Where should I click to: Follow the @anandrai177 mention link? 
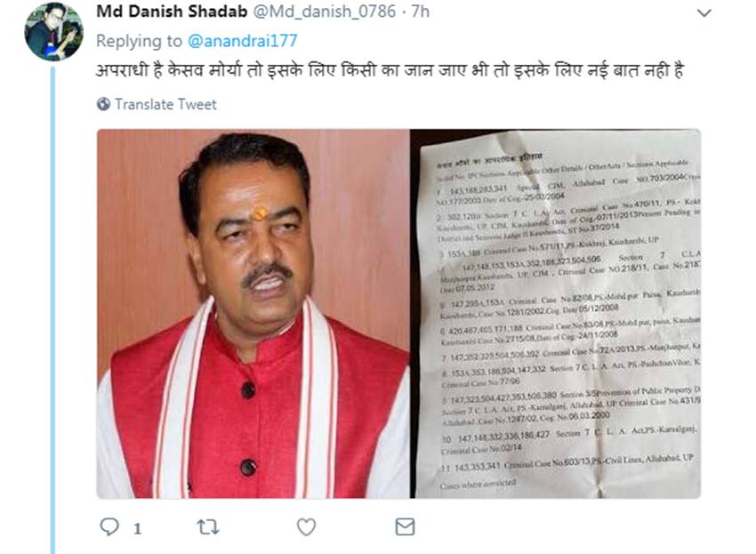tap(243, 41)
